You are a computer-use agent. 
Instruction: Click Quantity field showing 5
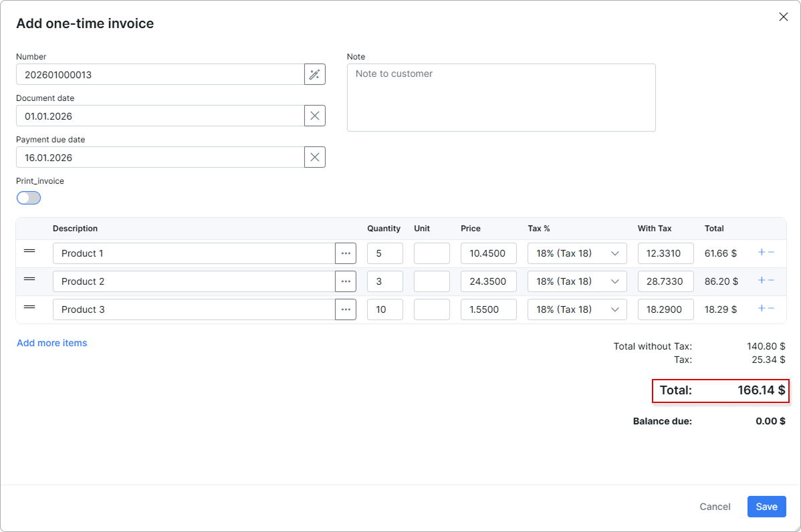point(384,253)
